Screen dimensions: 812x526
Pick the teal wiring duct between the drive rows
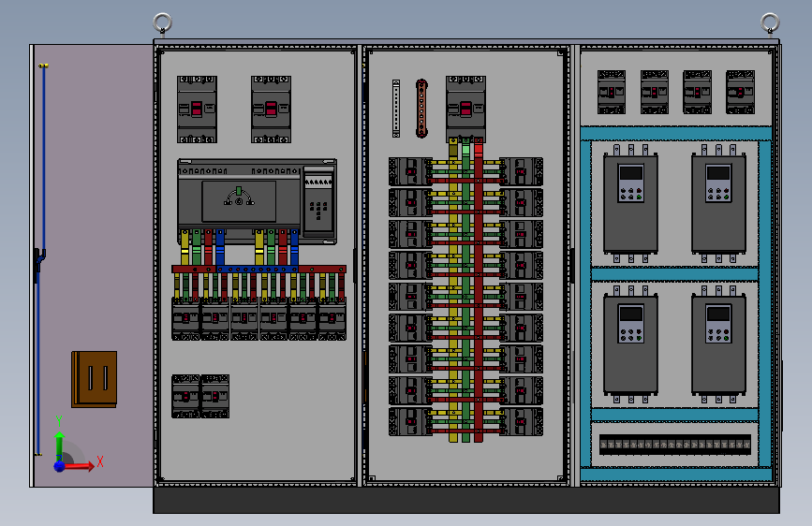(x=674, y=274)
